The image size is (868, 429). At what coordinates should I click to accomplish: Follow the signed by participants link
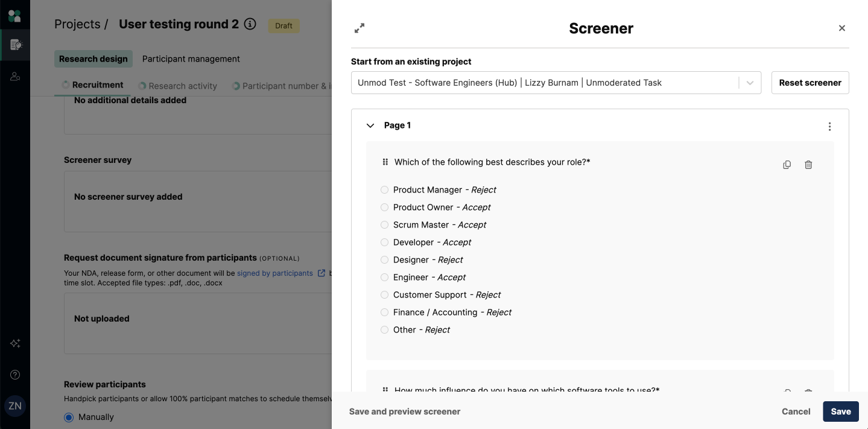point(275,273)
